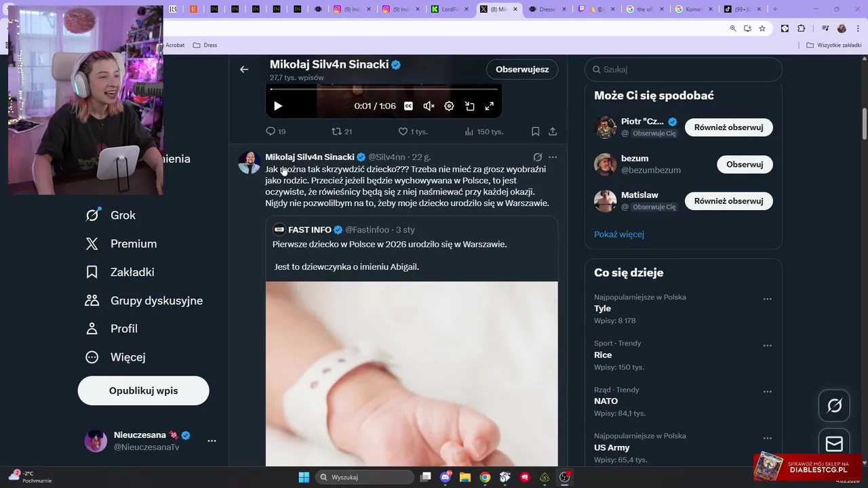Unmute the video sound
The image size is (868, 488).
tap(429, 106)
